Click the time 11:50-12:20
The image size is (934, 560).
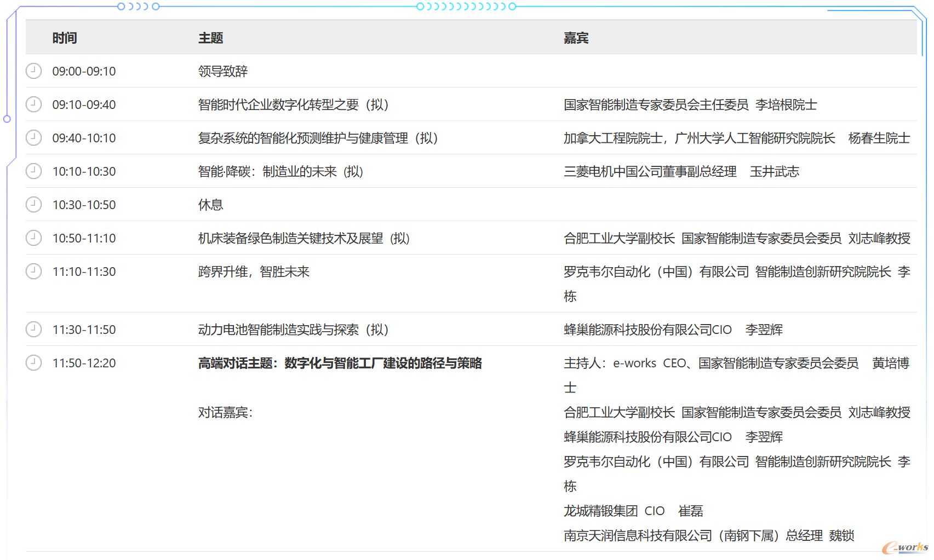point(84,363)
